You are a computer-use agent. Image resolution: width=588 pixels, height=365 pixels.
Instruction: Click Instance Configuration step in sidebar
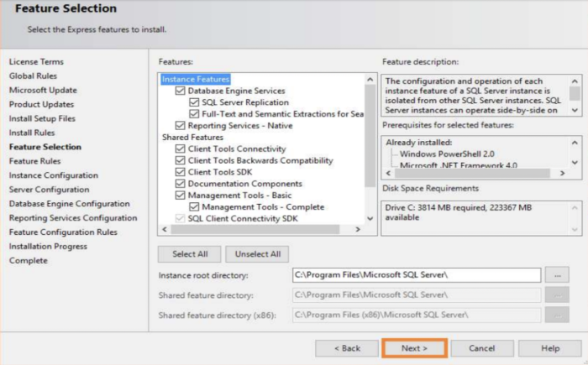coord(54,175)
